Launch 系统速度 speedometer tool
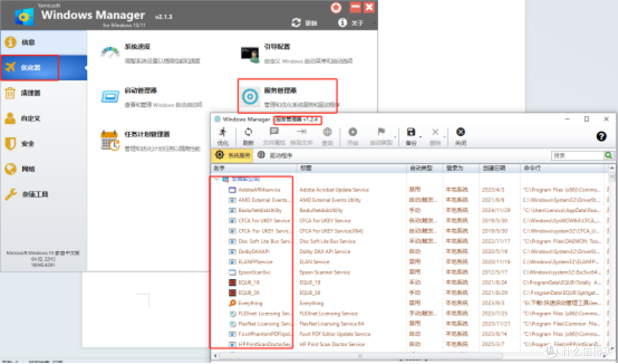Screen dimensions: 618x364 150,53
